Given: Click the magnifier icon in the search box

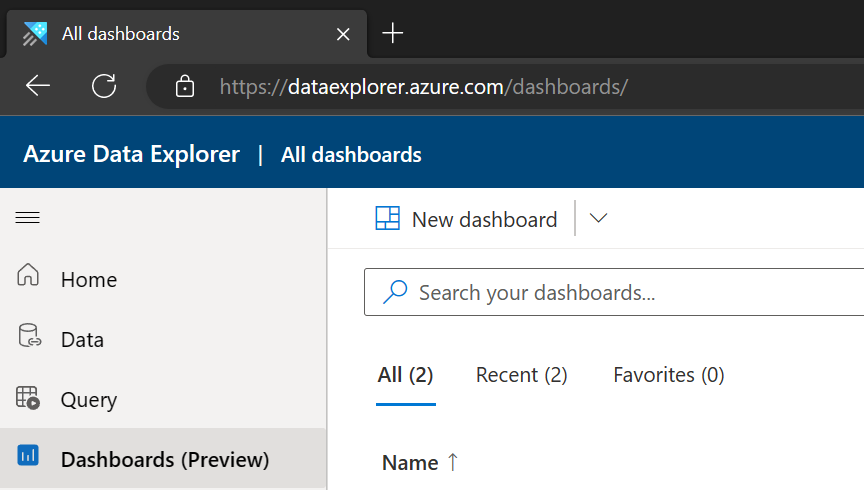Looking at the screenshot, I should [395, 292].
